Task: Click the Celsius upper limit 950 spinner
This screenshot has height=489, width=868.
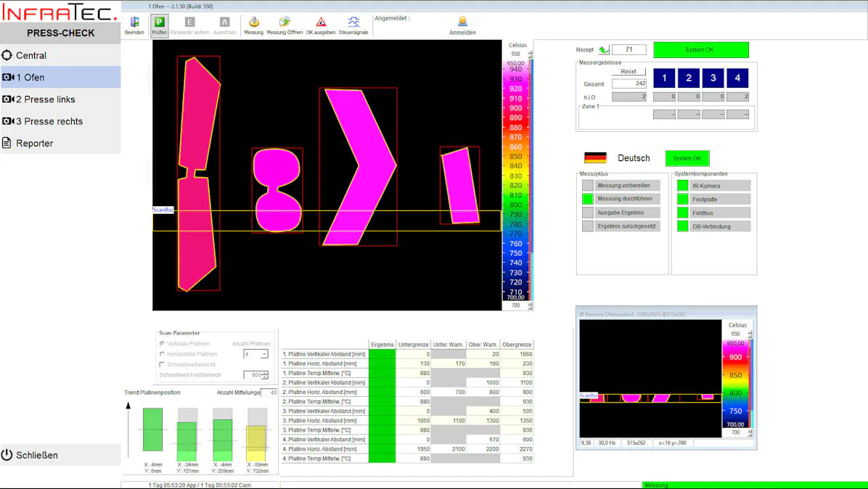Action: click(x=531, y=54)
